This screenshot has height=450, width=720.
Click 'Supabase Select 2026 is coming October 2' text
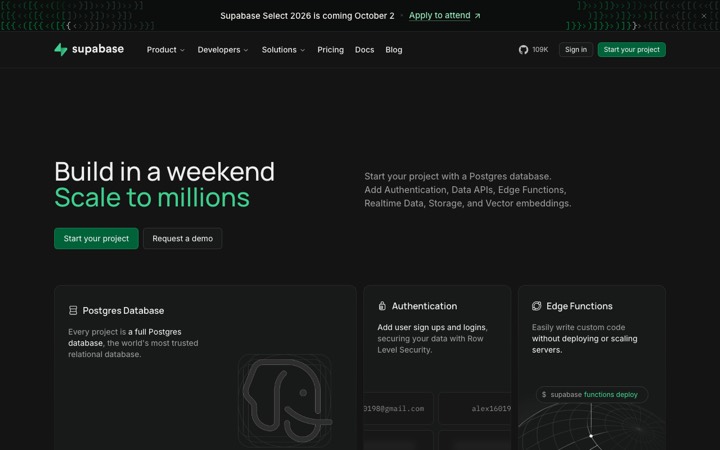tap(307, 16)
